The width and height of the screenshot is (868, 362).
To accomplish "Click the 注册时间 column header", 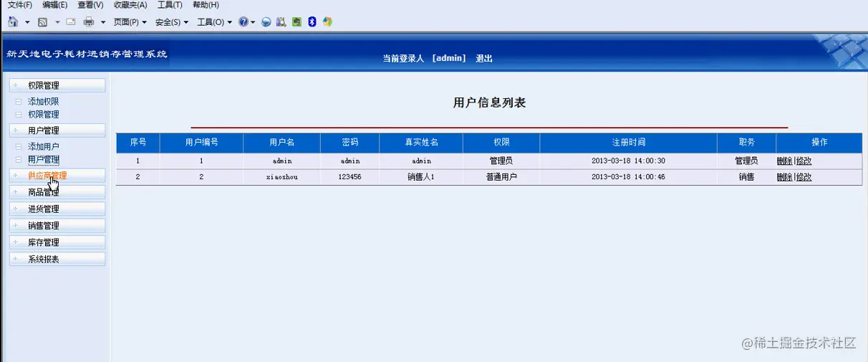I will tap(628, 143).
